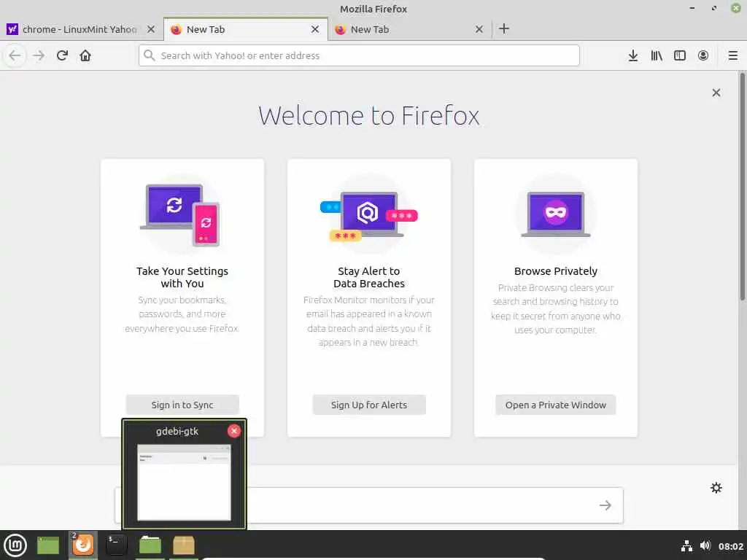Click the Welcome to Firefox heading
Viewport: 747px width, 560px height.
tap(368, 116)
